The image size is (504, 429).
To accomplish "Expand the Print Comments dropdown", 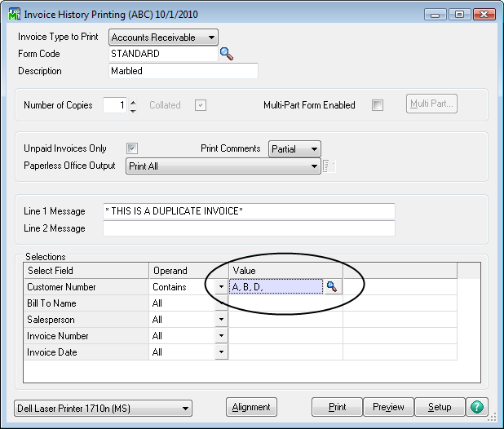I will click(314, 148).
